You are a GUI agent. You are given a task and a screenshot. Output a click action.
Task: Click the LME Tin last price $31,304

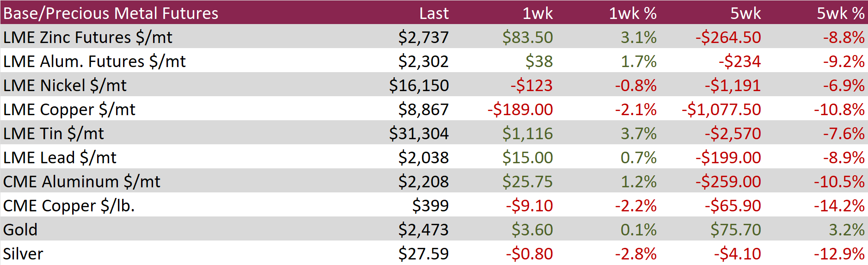pyautogui.click(x=419, y=133)
